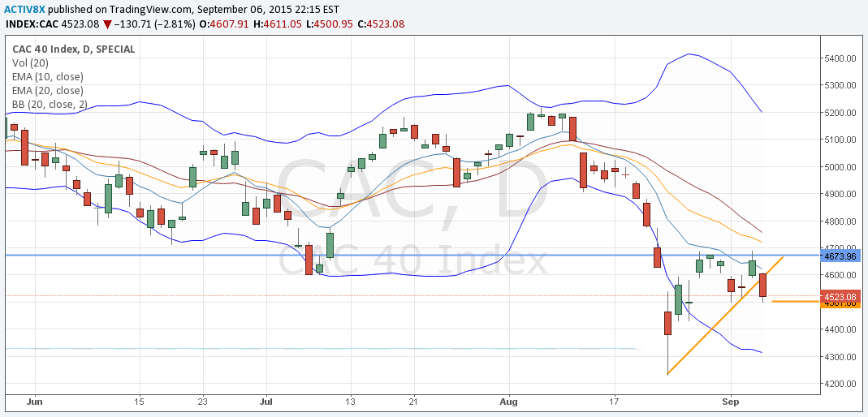
Task: Select the open value O:4607.91
Action: 225,24
